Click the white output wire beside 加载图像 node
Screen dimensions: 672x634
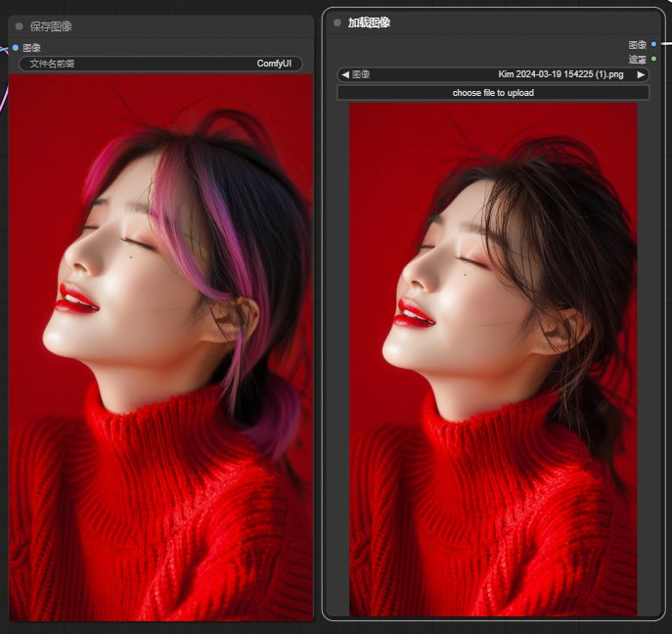(x=666, y=44)
